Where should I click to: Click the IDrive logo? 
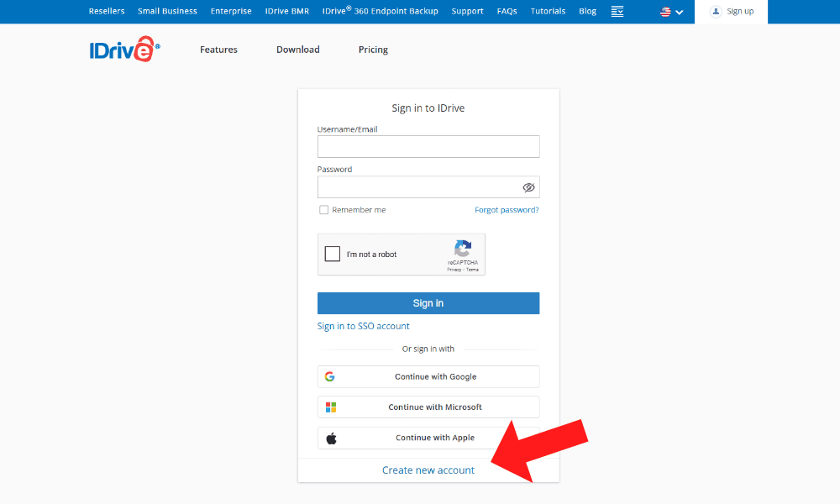click(x=124, y=50)
